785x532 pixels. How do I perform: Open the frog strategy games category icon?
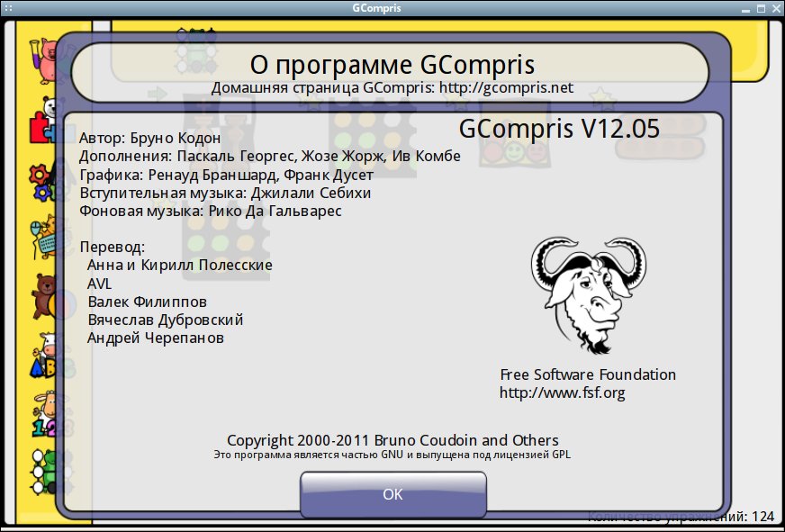(x=44, y=472)
